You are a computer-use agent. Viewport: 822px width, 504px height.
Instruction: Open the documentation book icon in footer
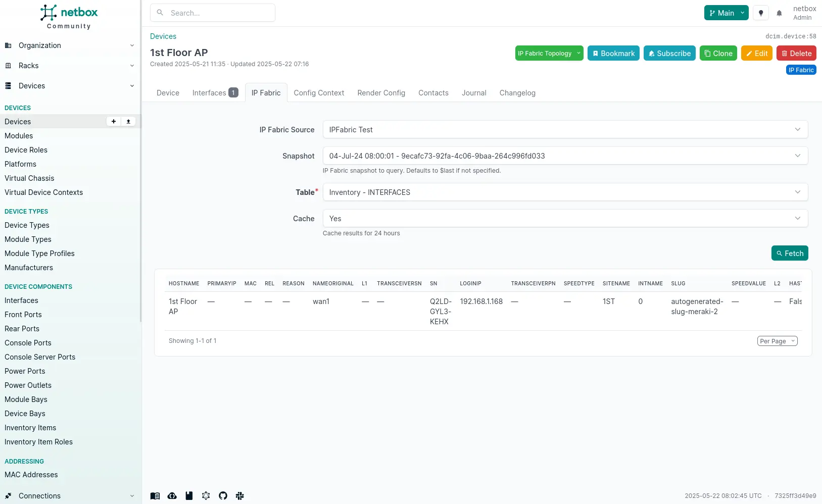[155, 496]
